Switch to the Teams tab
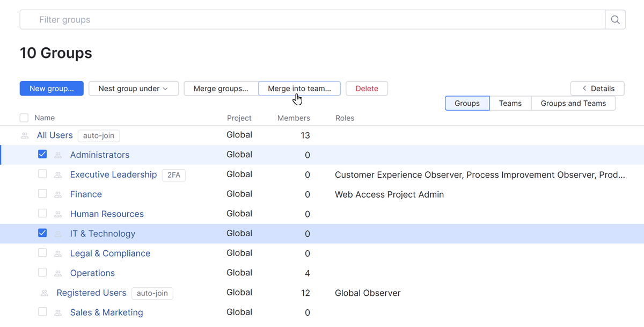Viewport: 644px width, 327px height. [x=510, y=103]
